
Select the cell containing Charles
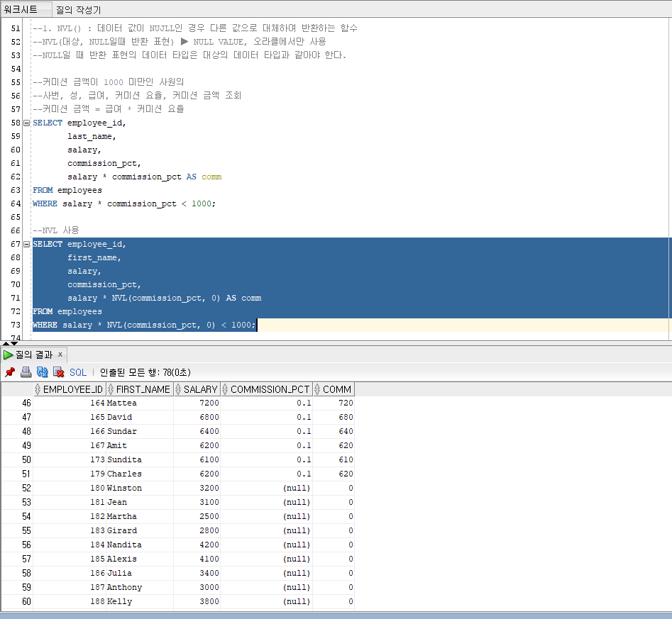139,474
